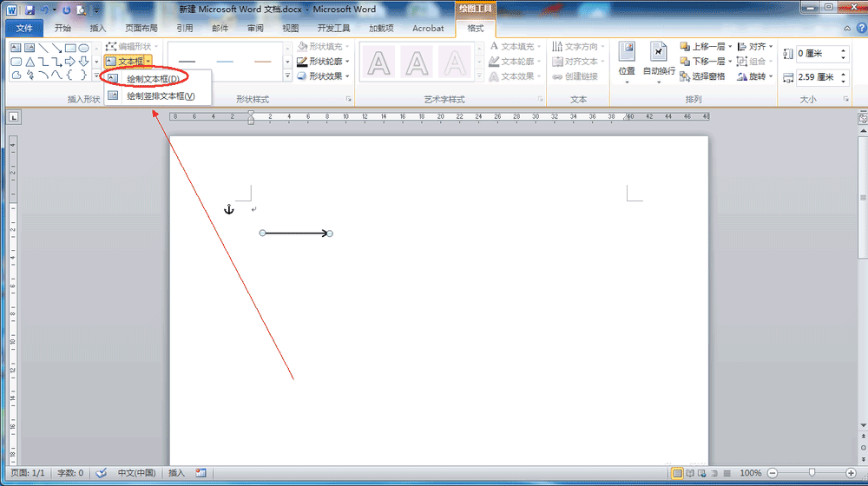Click 编辑形状 edit shape button
Screen dimensions: 868x486
(131, 47)
